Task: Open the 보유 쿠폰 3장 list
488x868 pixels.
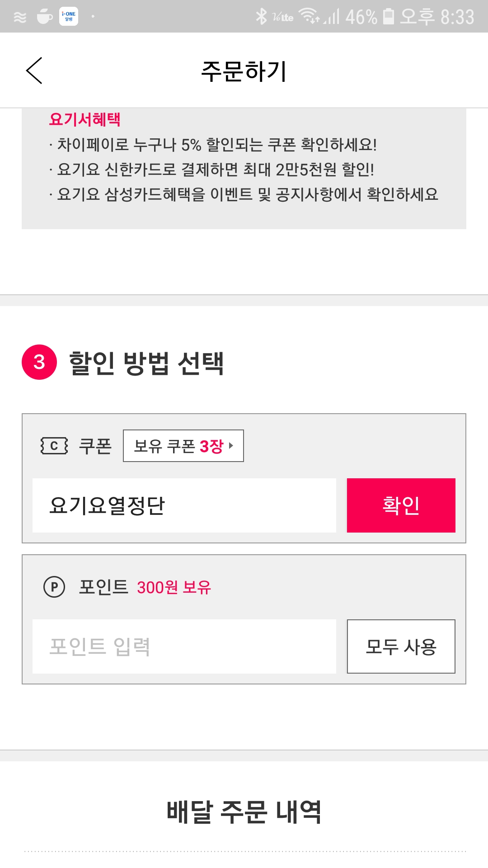Action: 183,446
